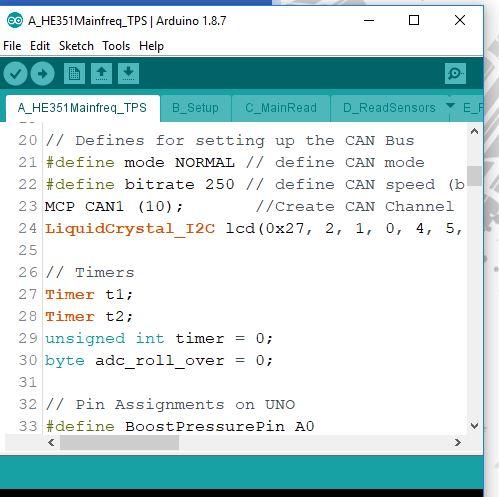Close the Arduino window
The image size is (499, 497).
click(x=460, y=21)
